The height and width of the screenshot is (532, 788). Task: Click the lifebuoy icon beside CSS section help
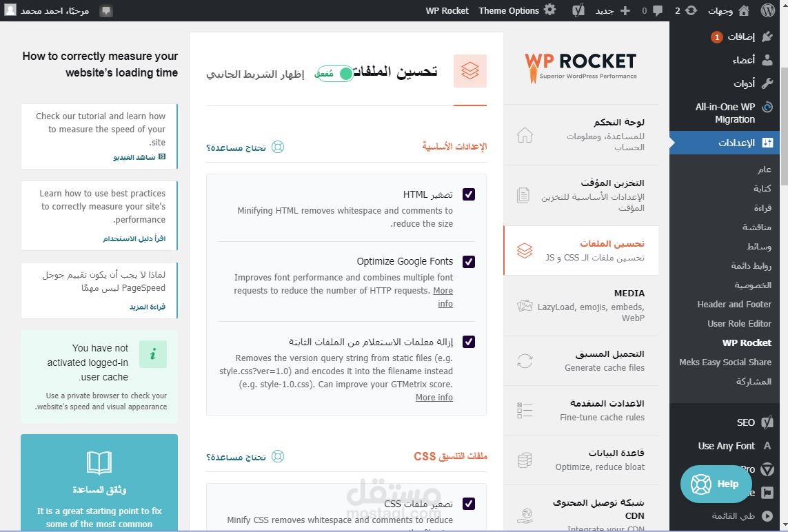point(278,456)
